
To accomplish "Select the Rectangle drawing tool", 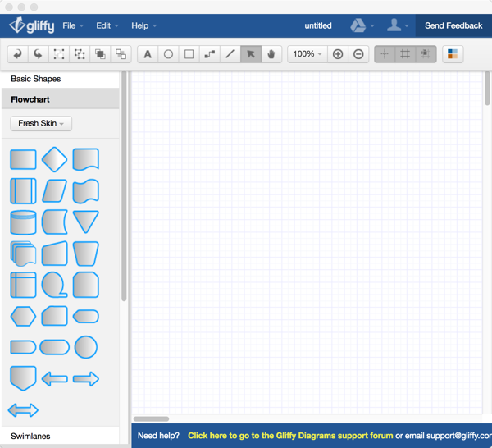I will (189, 54).
